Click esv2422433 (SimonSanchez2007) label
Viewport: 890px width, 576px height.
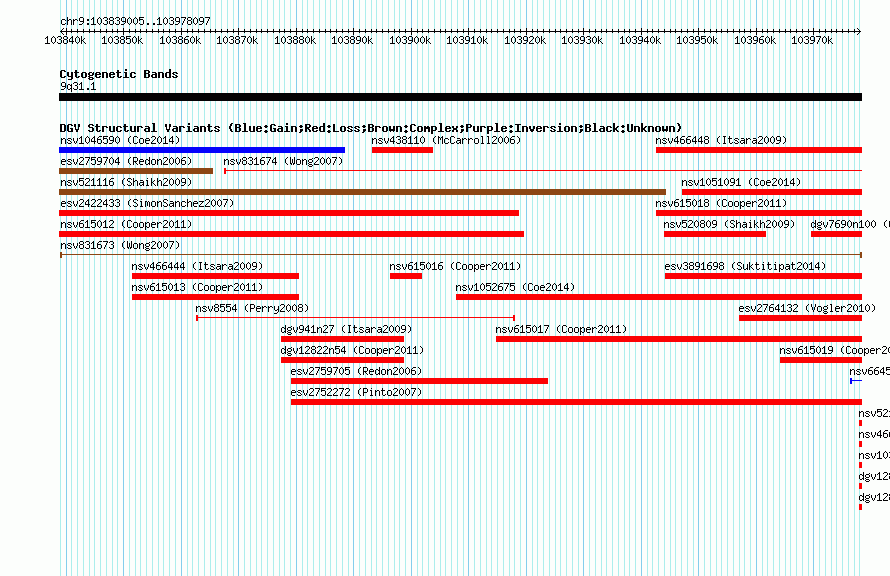(x=147, y=203)
